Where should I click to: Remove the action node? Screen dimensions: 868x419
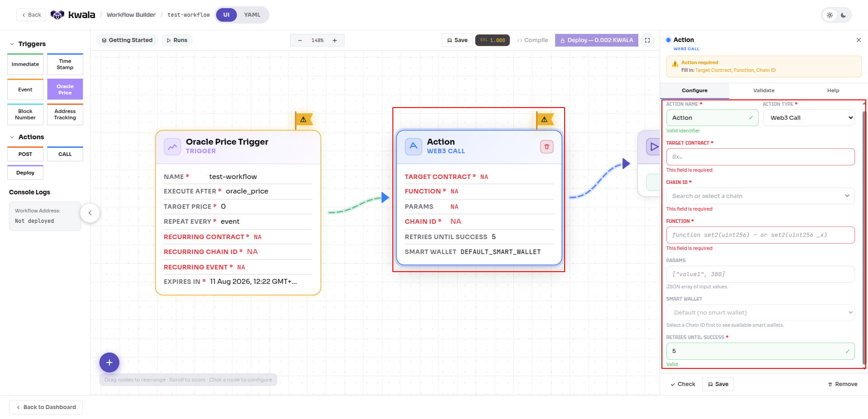pos(843,384)
